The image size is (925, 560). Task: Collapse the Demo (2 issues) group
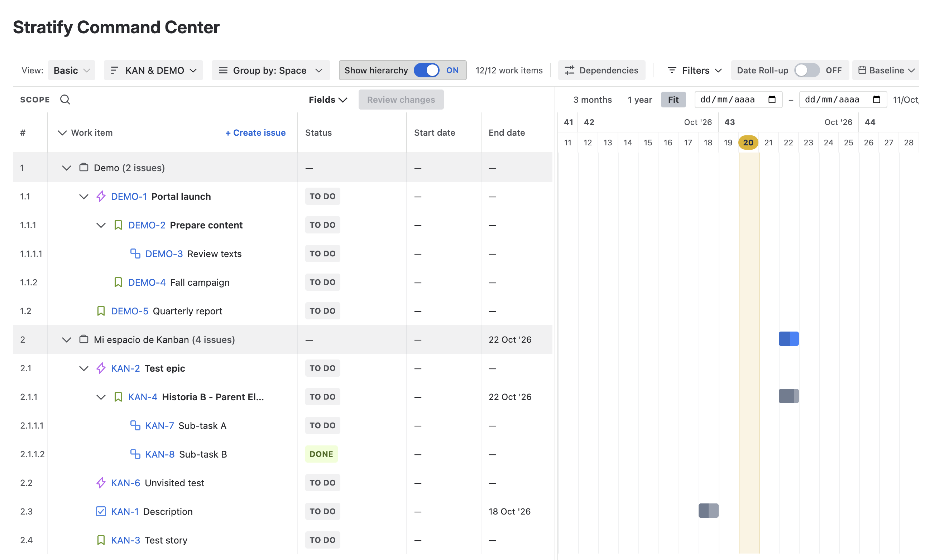(x=66, y=168)
